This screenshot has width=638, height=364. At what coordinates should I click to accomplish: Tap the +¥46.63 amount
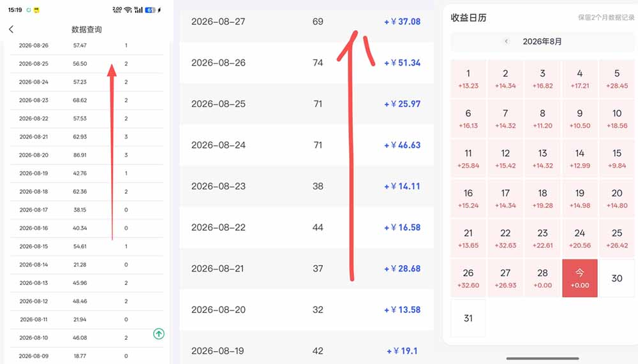click(402, 145)
